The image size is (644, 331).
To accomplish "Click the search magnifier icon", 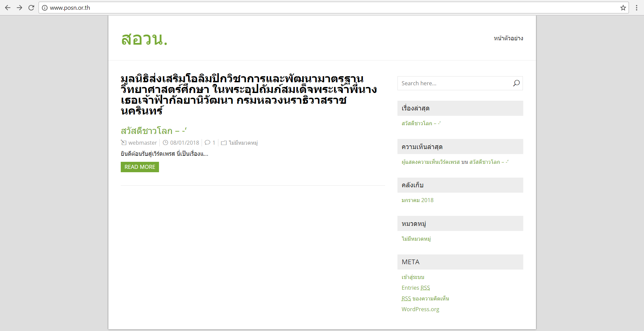I will click(516, 83).
